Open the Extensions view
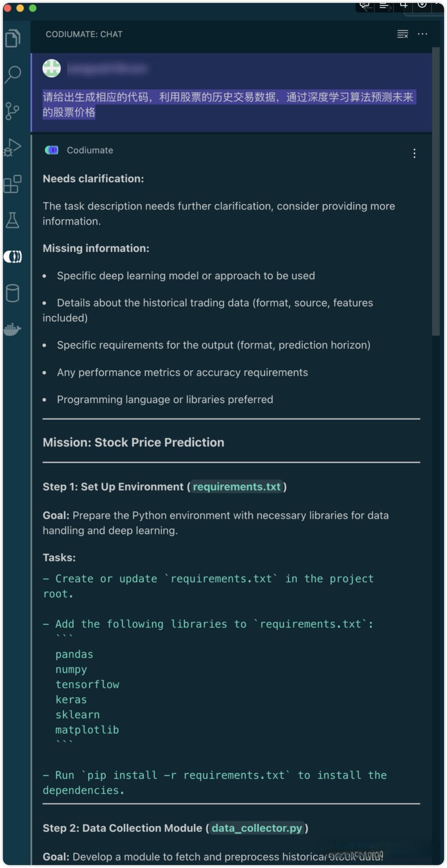The image size is (447, 868). [12, 184]
